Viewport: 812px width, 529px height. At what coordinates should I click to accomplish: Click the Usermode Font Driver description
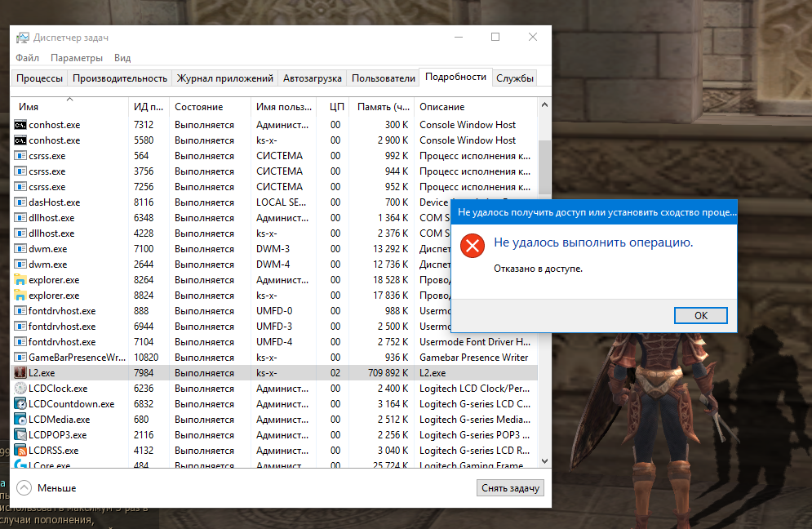(x=475, y=342)
